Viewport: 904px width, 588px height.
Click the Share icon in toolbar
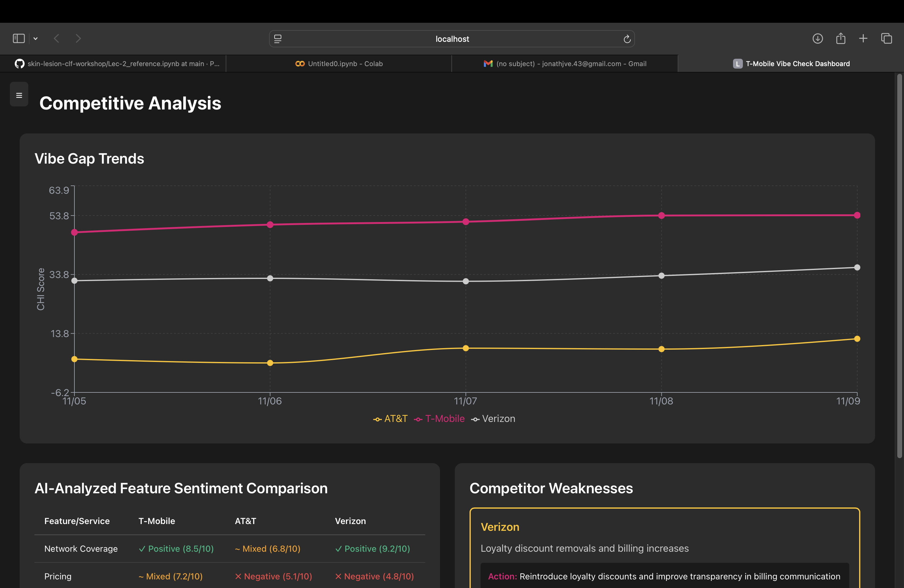click(841, 38)
